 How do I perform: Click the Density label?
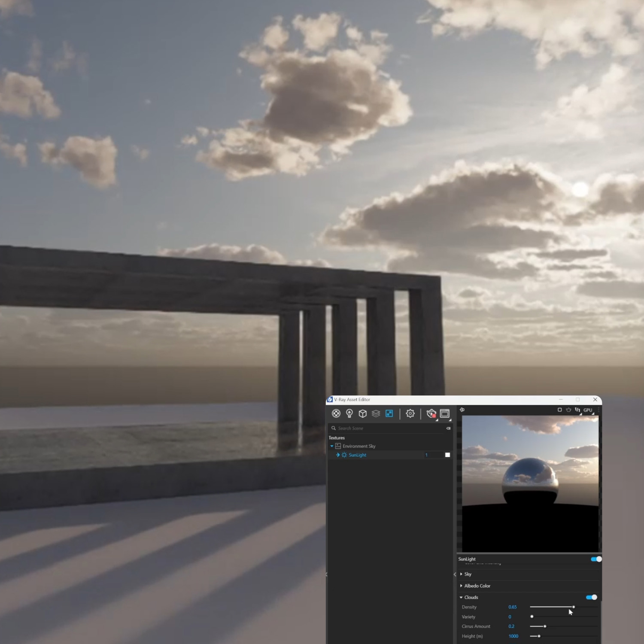click(469, 607)
